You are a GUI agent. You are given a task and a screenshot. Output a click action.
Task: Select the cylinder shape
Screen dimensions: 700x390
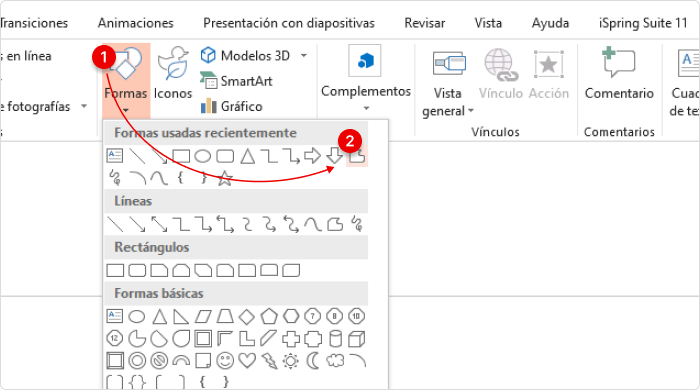coord(335,339)
